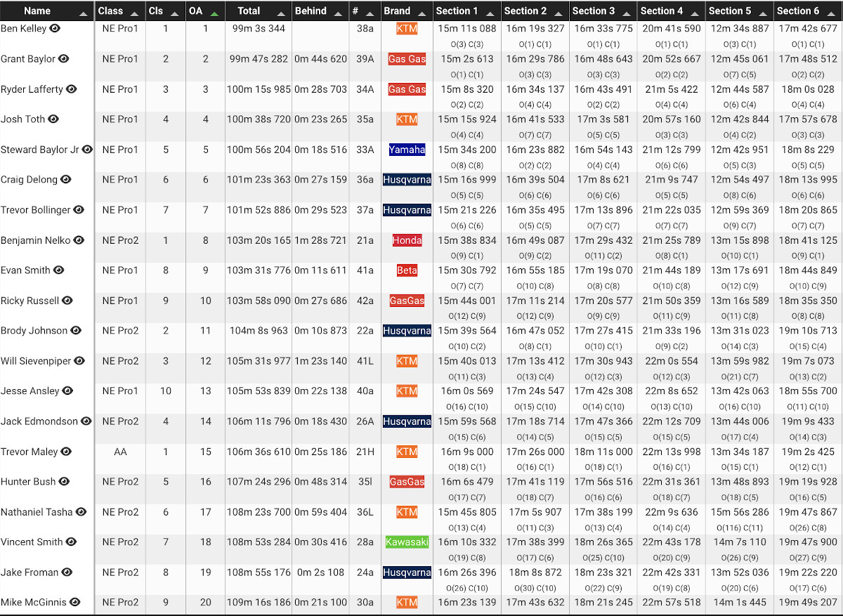Screen dimensions: 843x616
Task: Toggle Craig Delong's eye icon
Action: [x=66, y=180]
